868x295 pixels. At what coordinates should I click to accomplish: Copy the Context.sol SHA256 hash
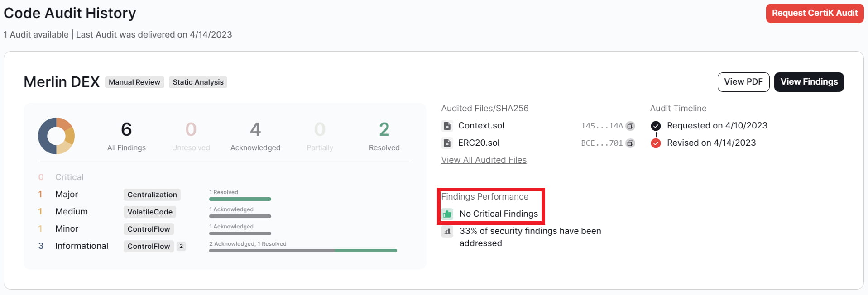click(x=630, y=126)
